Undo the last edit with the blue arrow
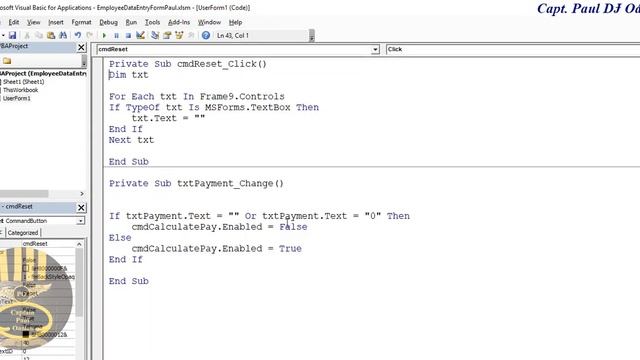Viewport: 640px width, 360px height. [x=78, y=36]
